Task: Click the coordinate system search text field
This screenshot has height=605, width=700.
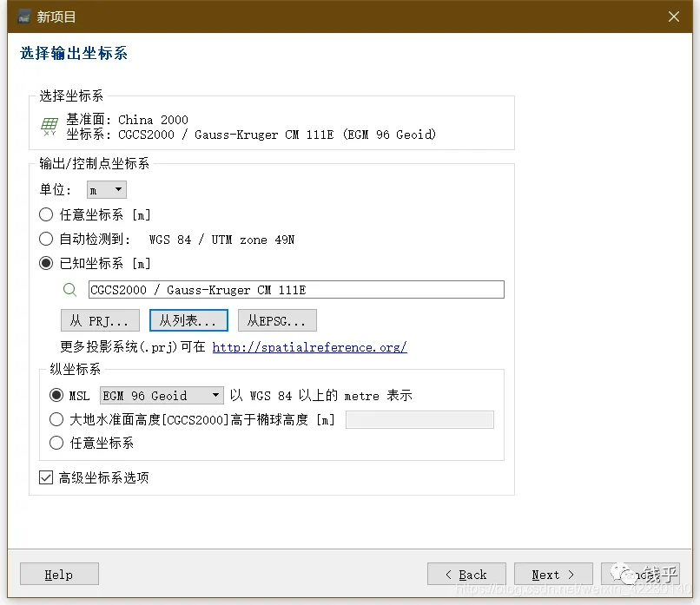Action: tap(295, 290)
